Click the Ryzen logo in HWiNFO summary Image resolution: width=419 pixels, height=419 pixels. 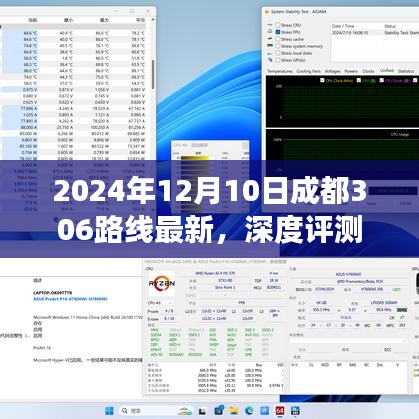pos(161,284)
